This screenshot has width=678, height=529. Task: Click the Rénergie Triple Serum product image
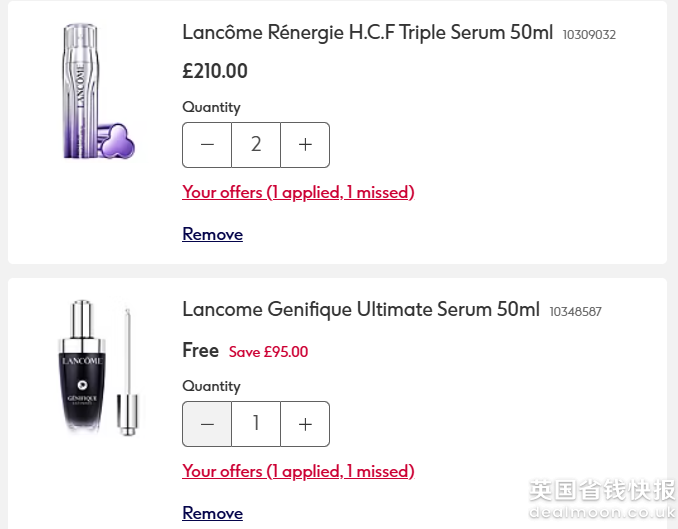(91, 92)
